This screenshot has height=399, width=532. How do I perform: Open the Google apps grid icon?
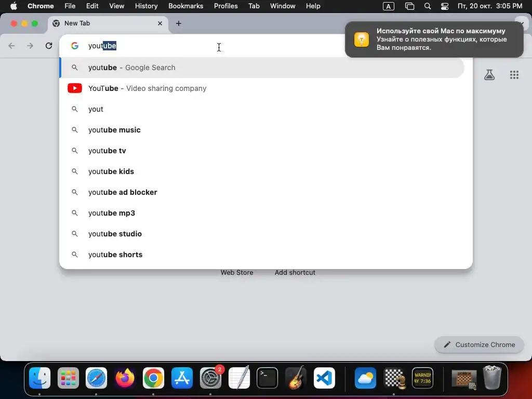click(x=514, y=75)
